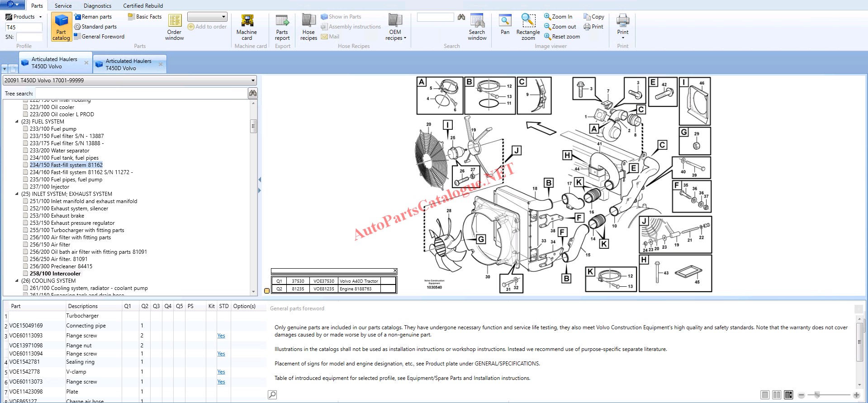Switch to two-column layout view
This screenshot has height=403, width=868.
pyautogui.click(x=777, y=395)
